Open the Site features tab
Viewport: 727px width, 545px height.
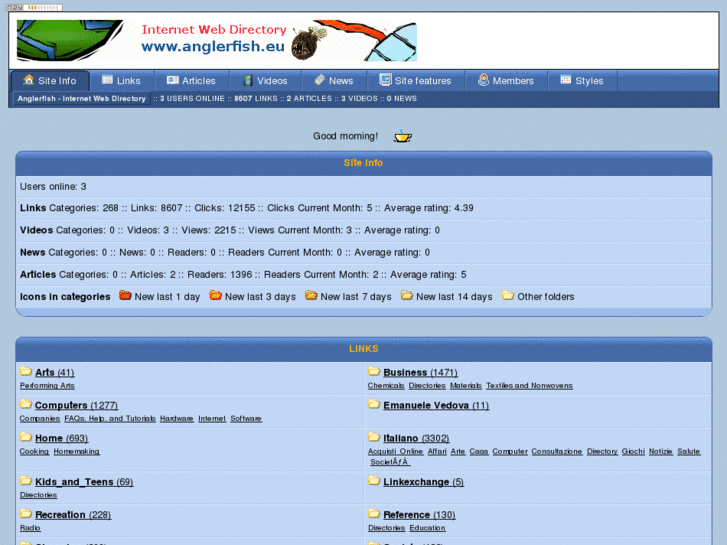(x=415, y=81)
